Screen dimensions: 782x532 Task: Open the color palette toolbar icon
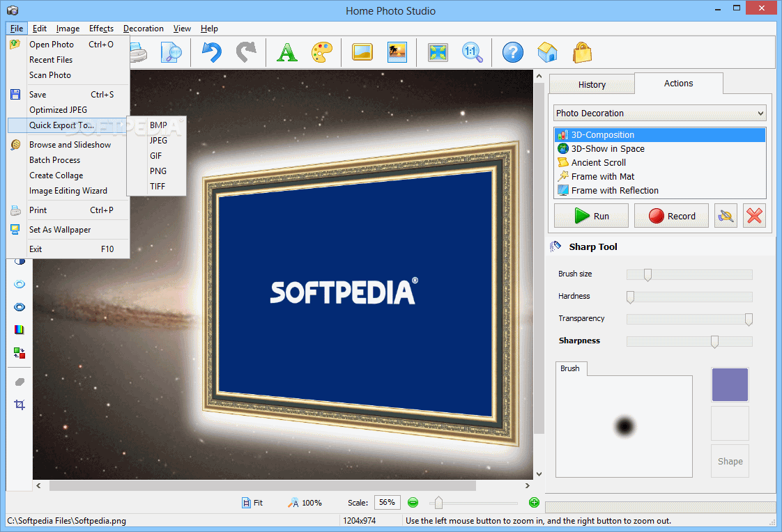322,52
